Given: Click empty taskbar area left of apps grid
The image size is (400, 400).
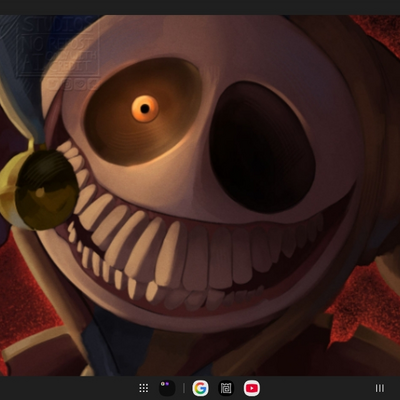Looking at the screenshot, I should tap(67, 388).
